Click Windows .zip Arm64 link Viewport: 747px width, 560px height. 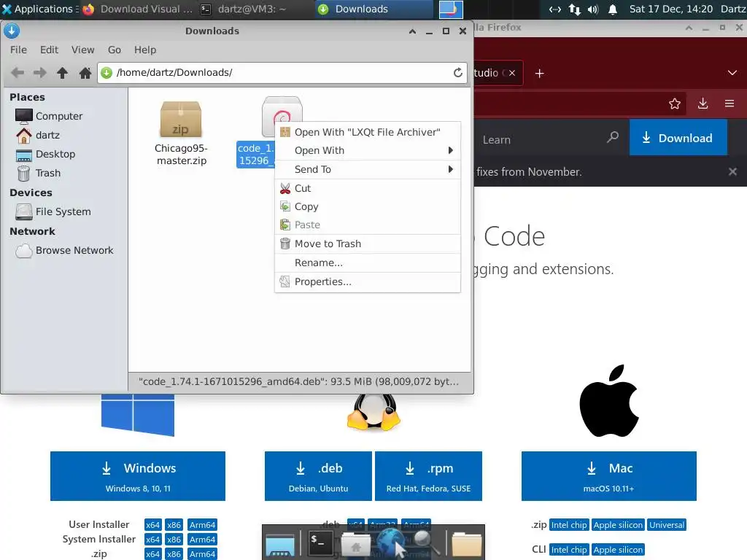(x=203, y=554)
